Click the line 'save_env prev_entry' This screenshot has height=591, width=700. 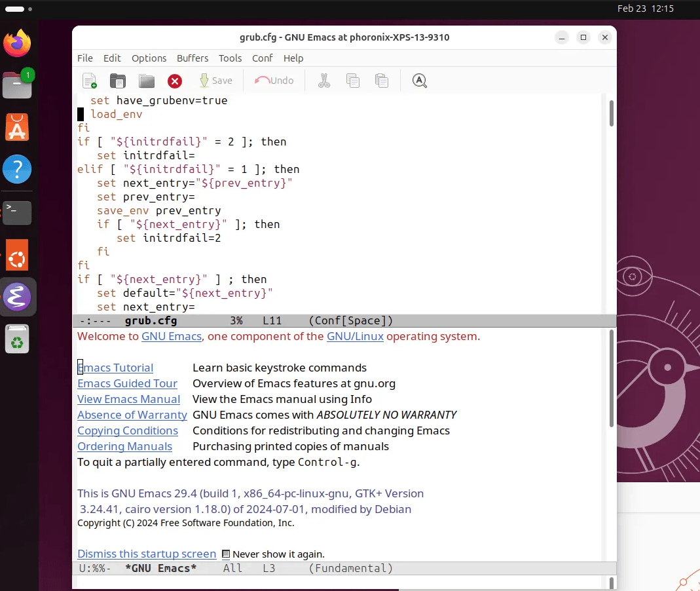pyautogui.click(x=159, y=211)
